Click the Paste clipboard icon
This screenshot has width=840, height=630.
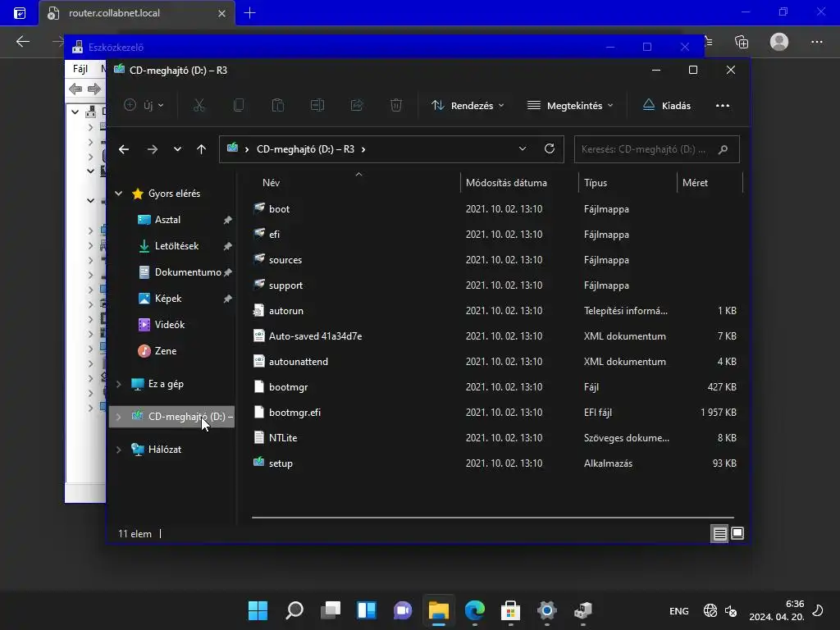277,106
